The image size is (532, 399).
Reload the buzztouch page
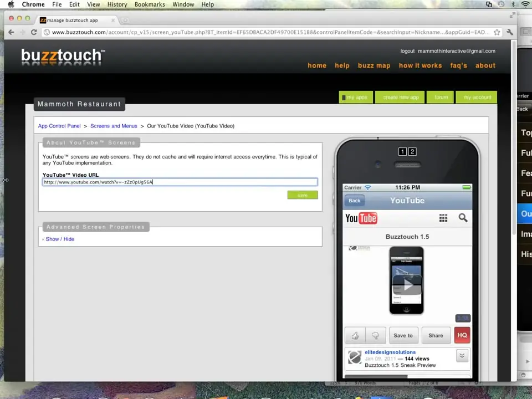[34, 32]
